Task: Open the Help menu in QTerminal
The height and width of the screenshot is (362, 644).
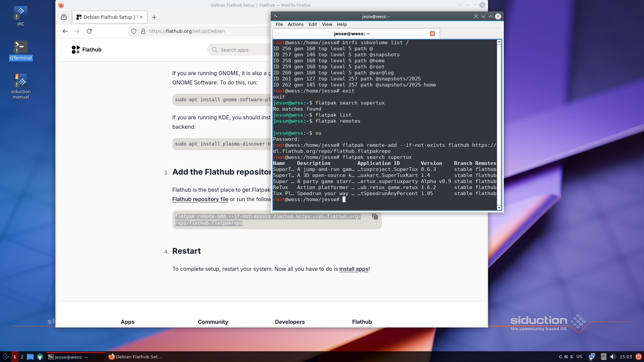Action: click(342, 24)
